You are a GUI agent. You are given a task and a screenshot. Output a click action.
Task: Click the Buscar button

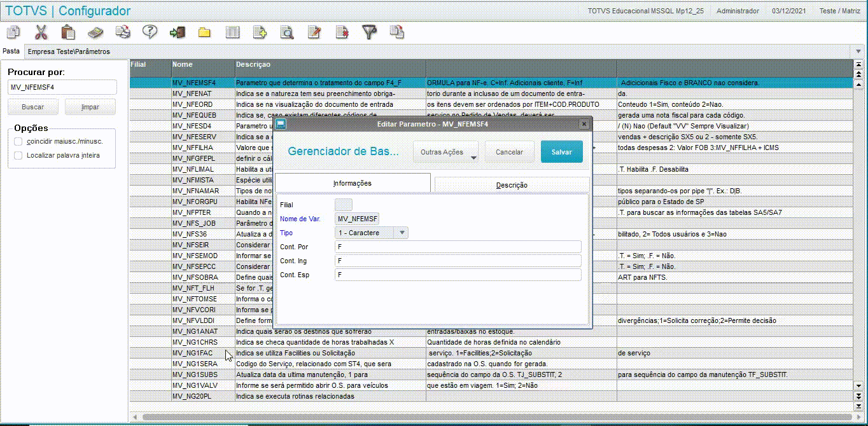33,107
